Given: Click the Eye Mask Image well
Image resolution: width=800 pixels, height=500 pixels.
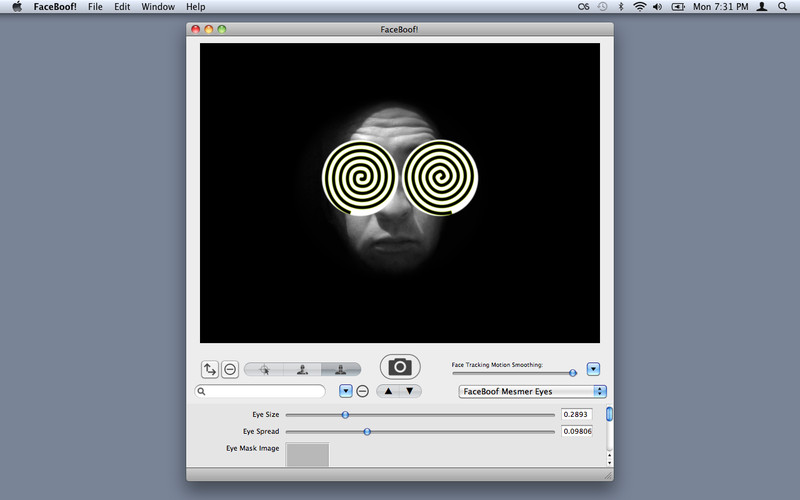Looking at the screenshot, I should [307, 454].
